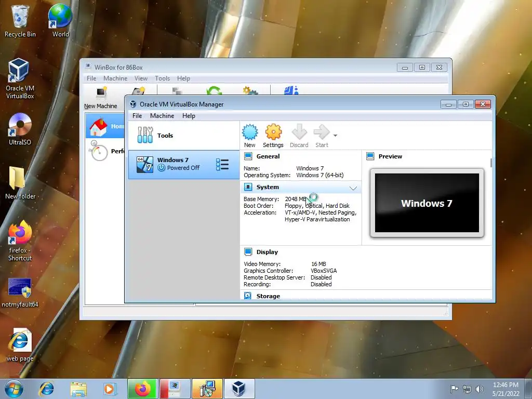This screenshot has height=399, width=532.
Task: Select the Windows 7 VM entry
Action: point(183,165)
